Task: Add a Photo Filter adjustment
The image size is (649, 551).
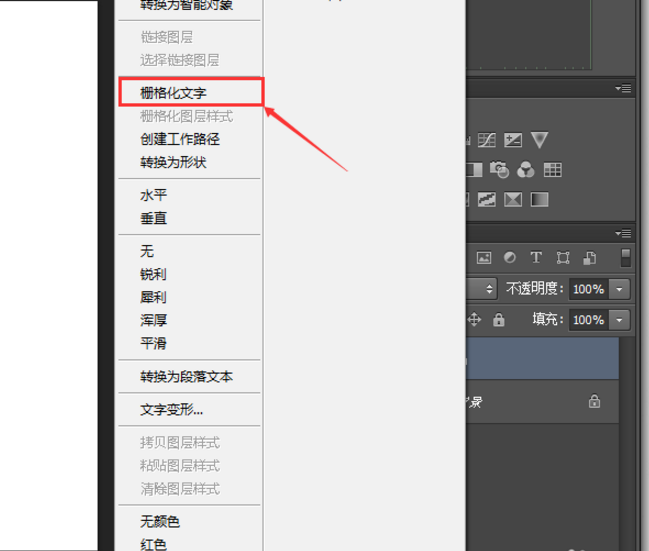Action: click(499, 169)
